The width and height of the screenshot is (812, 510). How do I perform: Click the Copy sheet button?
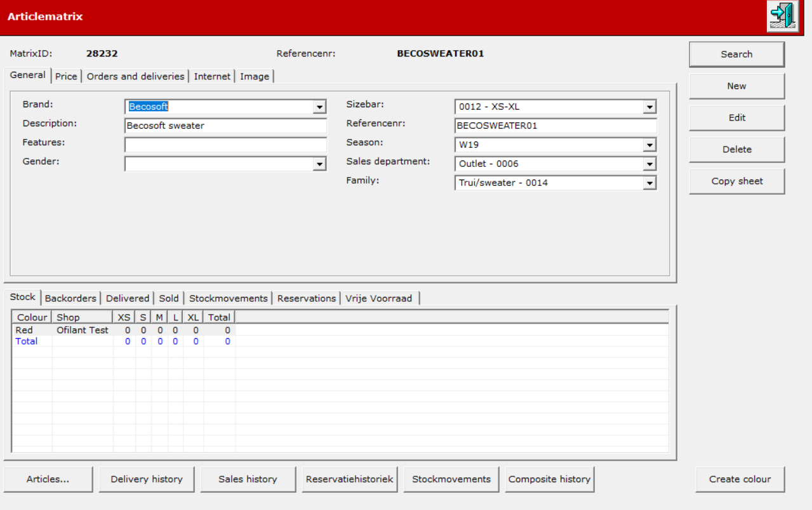[736, 181]
